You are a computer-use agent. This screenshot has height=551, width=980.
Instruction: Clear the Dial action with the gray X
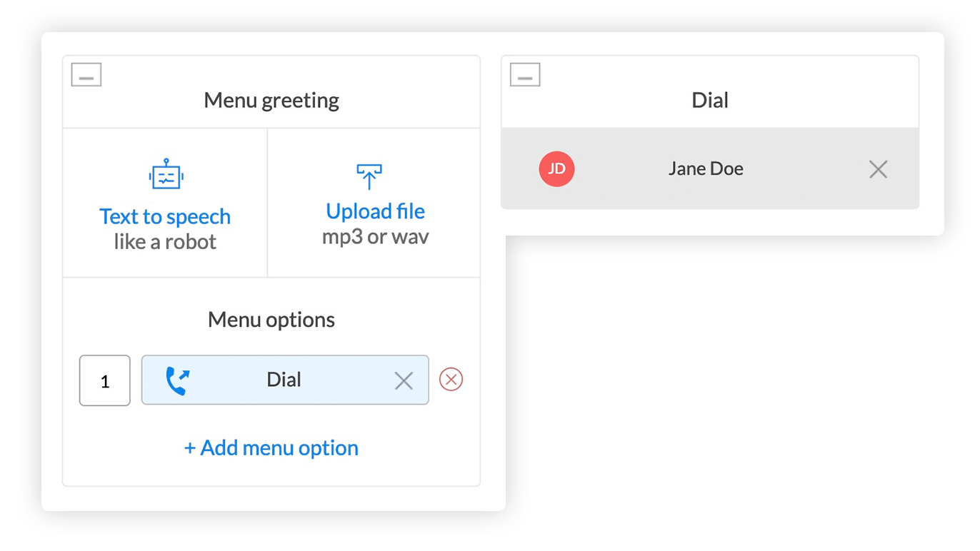(404, 381)
